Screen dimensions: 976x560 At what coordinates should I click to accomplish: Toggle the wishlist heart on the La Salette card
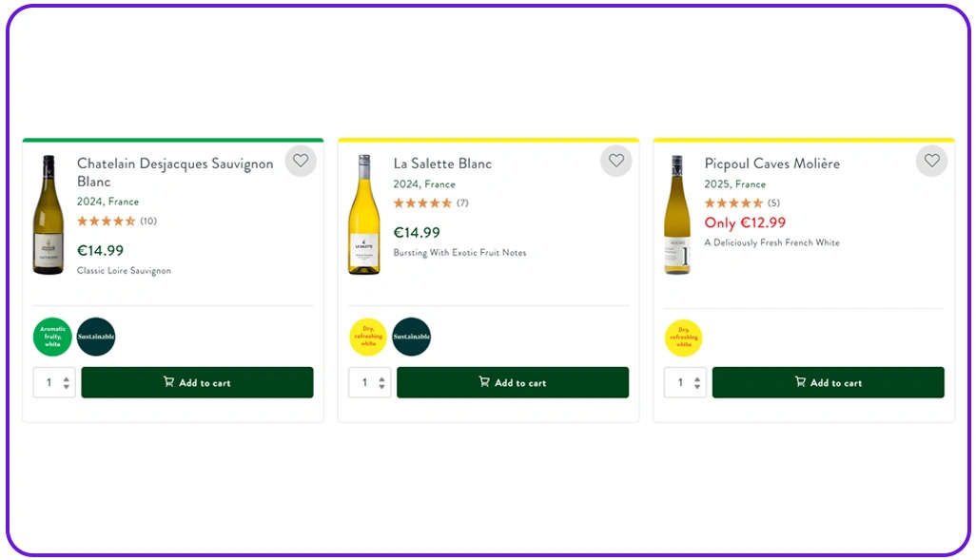[615, 161]
